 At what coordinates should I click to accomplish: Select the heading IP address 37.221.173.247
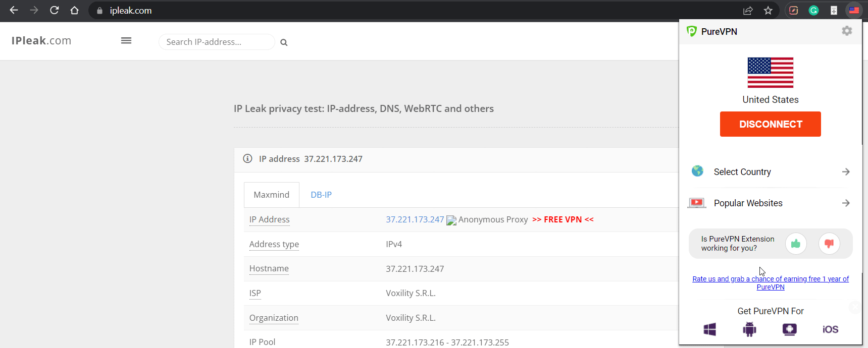[311, 159]
